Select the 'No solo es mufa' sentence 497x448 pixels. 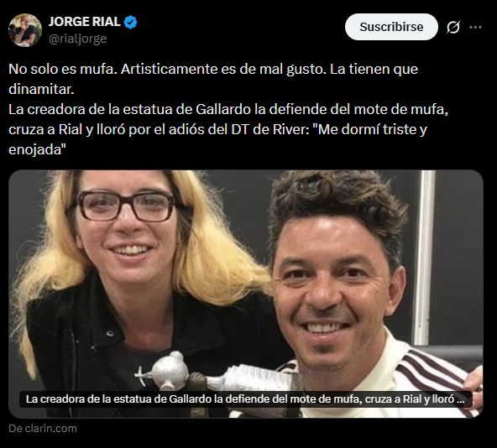tap(63, 69)
